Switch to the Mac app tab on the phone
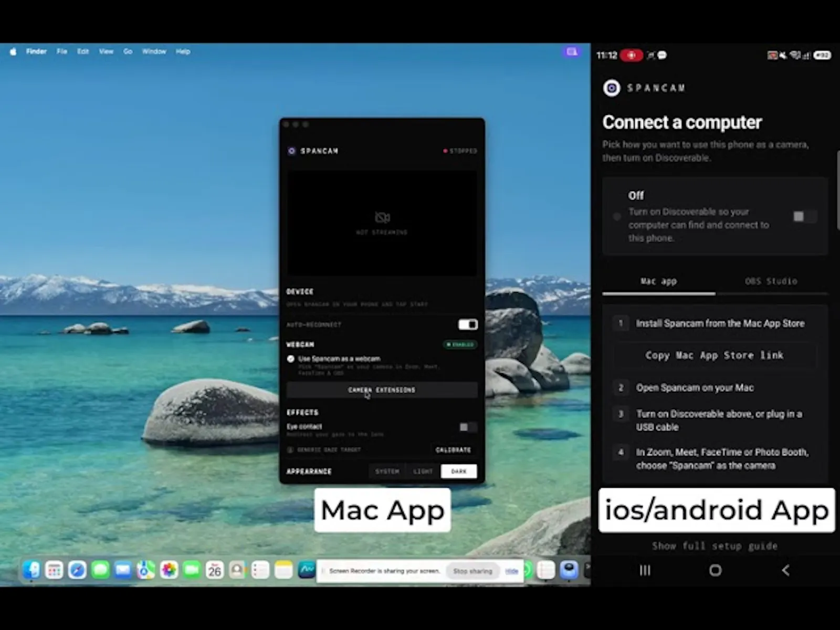The height and width of the screenshot is (630, 840). click(659, 281)
